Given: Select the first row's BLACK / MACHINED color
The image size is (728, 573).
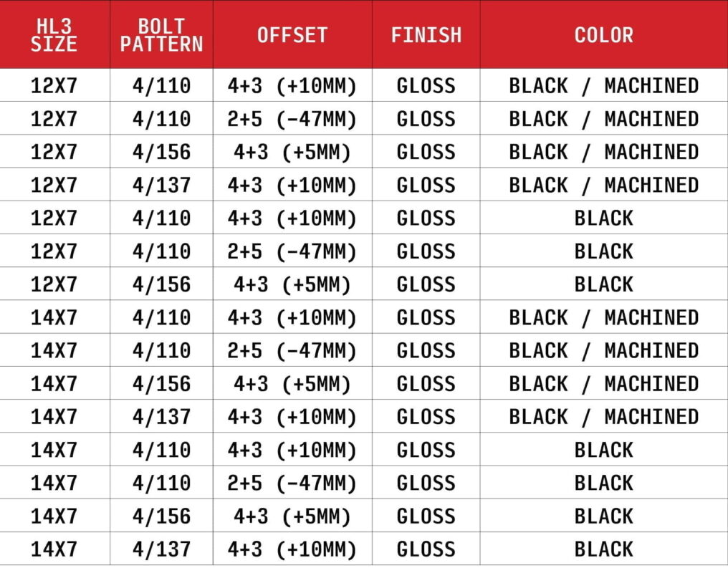Looking at the screenshot, I should 604,86.
